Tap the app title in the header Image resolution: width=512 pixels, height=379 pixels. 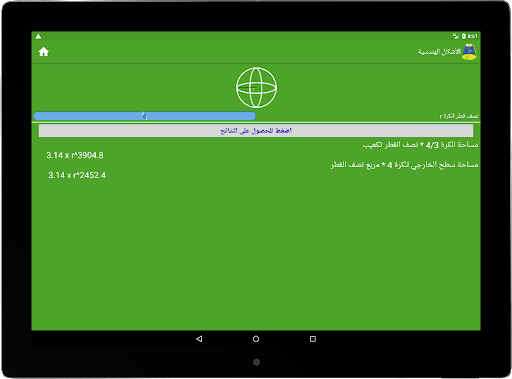(439, 52)
